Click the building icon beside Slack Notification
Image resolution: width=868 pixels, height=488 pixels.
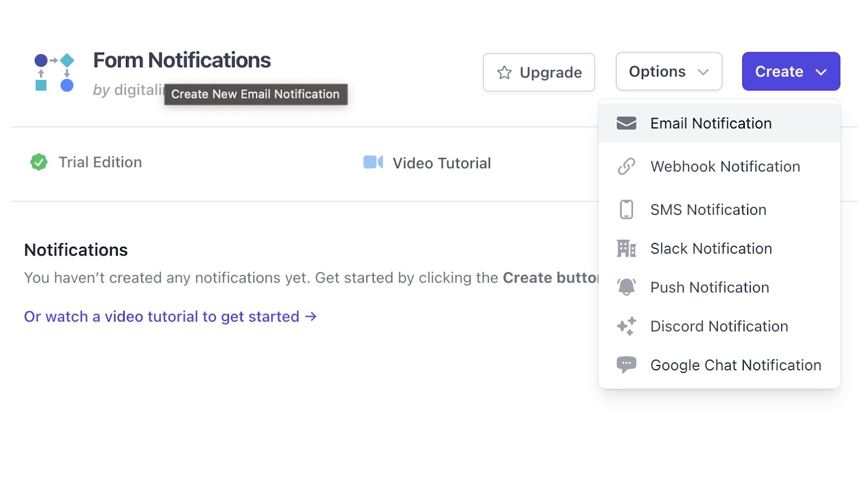(x=626, y=248)
